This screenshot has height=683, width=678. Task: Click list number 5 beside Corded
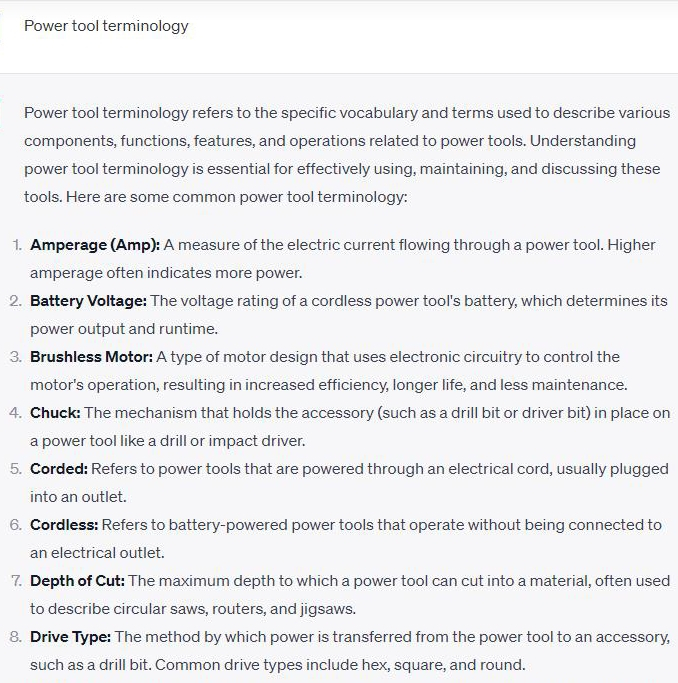click(16, 468)
